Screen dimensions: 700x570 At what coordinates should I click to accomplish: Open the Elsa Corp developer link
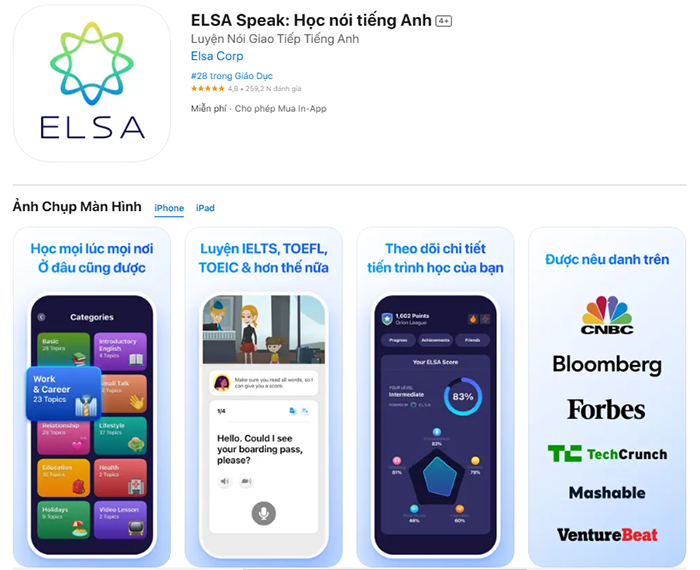[x=217, y=56]
